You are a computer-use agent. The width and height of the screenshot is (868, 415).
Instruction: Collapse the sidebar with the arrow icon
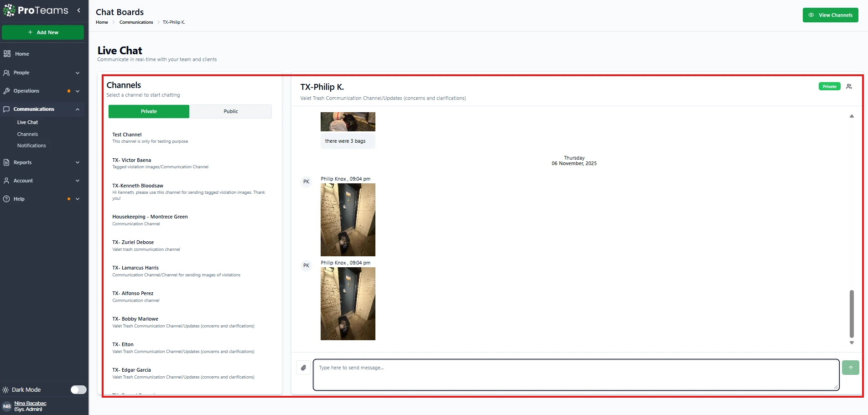[x=79, y=10]
